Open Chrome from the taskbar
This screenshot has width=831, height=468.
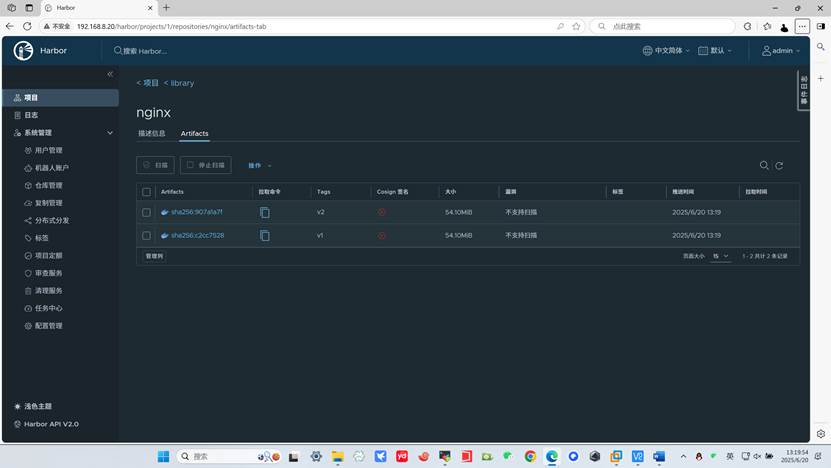click(x=530, y=456)
